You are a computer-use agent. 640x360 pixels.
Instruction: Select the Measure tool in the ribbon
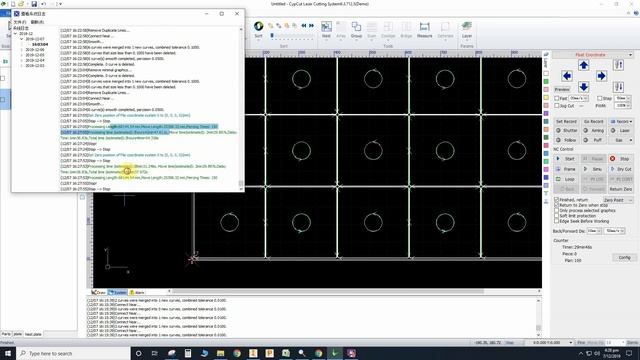(x=424, y=27)
